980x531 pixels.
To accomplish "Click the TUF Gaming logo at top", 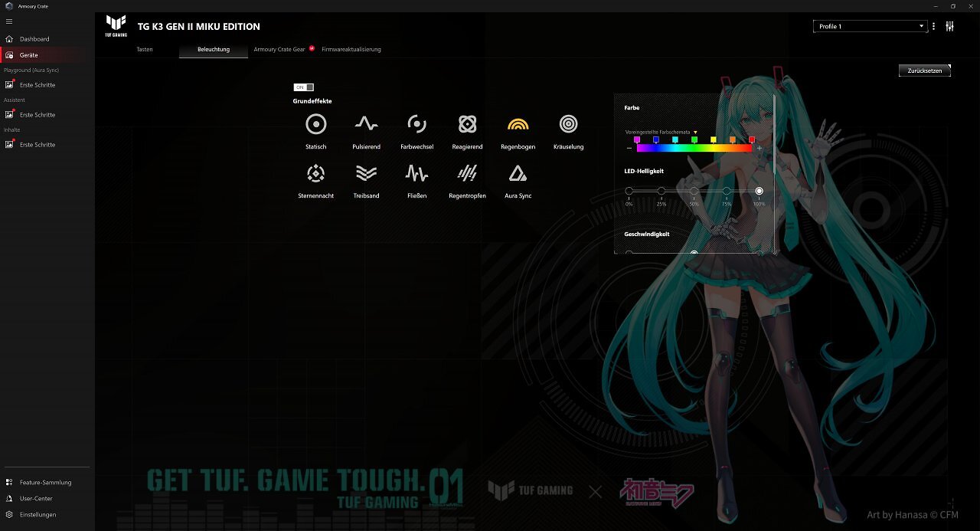I will click(116, 26).
